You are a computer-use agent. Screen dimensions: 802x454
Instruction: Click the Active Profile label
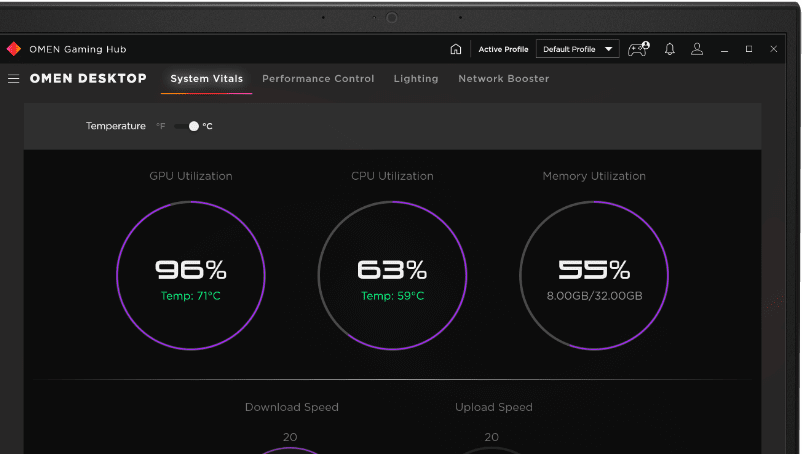pyautogui.click(x=503, y=50)
